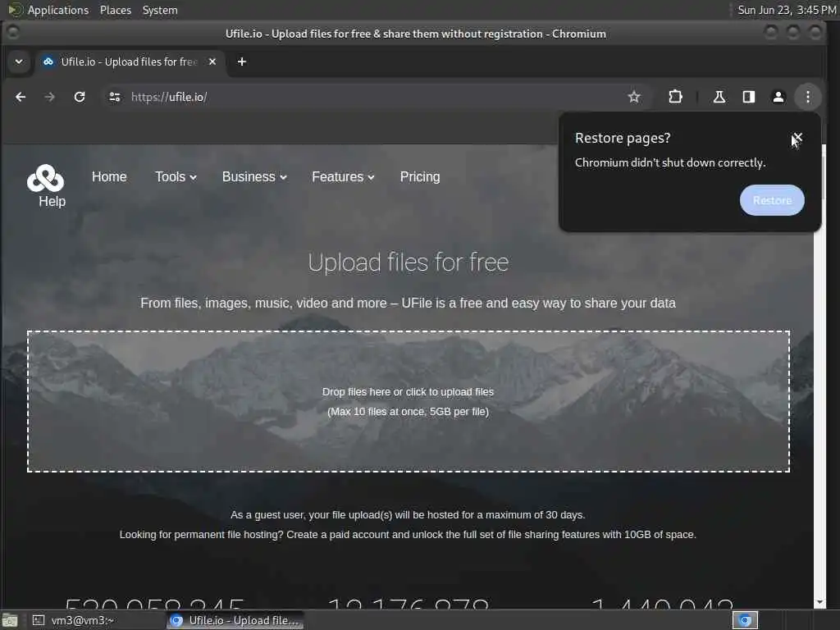
Task: Open the tab search dropdown
Action: pyautogui.click(x=19, y=62)
